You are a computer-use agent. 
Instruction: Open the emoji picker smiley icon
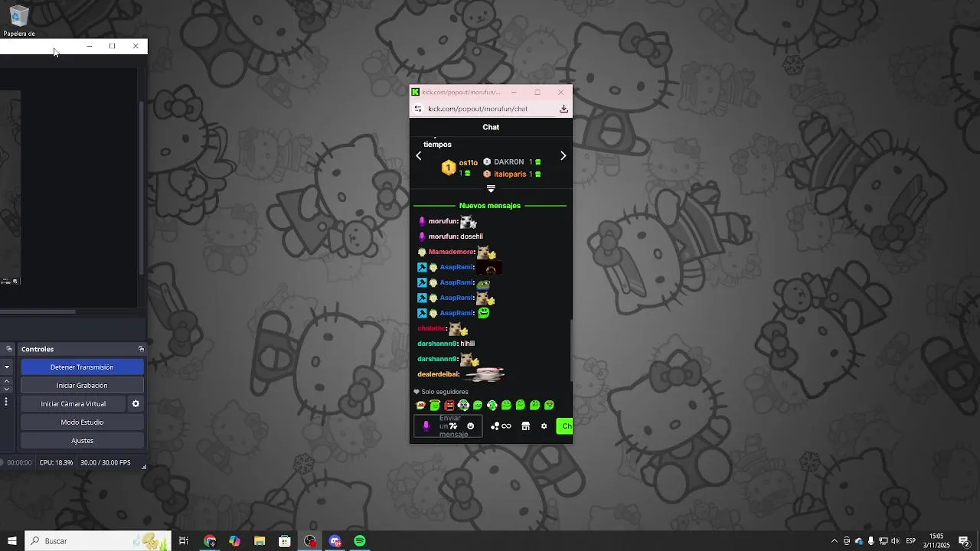point(471,426)
